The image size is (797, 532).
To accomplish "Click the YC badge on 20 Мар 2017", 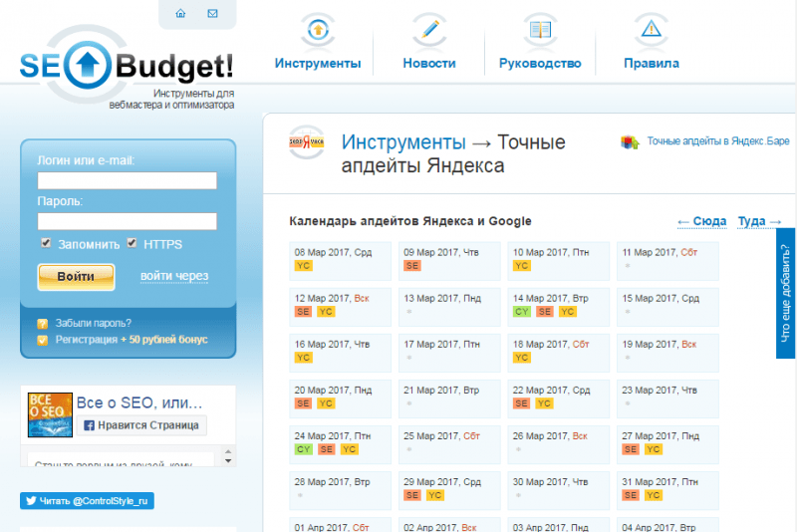I will pyautogui.click(x=326, y=403).
